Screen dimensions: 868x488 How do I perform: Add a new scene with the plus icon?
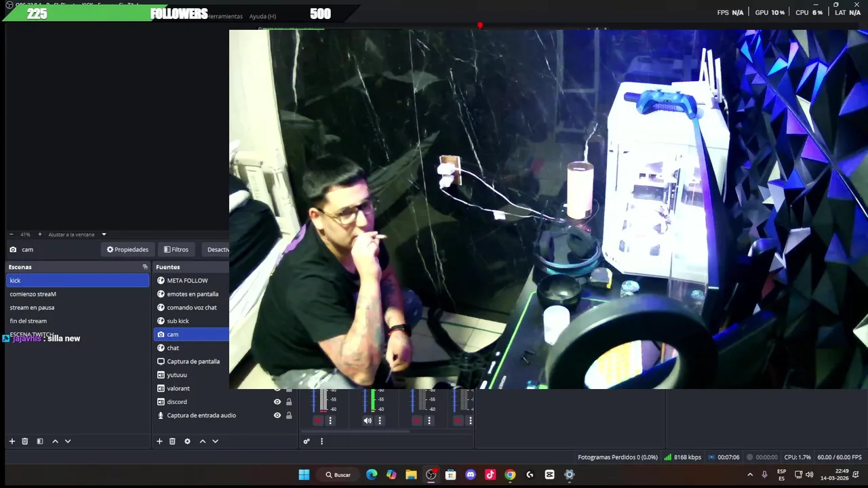[12, 441]
